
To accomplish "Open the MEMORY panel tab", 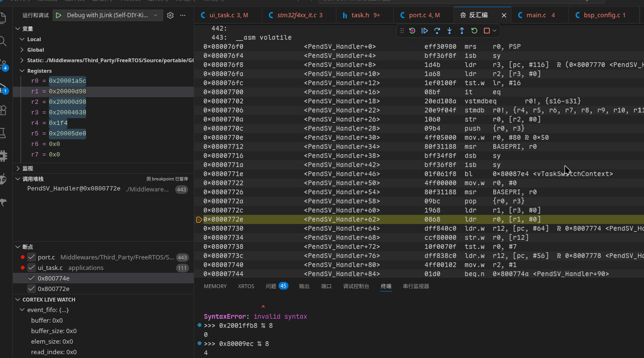I will pyautogui.click(x=215, y=286).
